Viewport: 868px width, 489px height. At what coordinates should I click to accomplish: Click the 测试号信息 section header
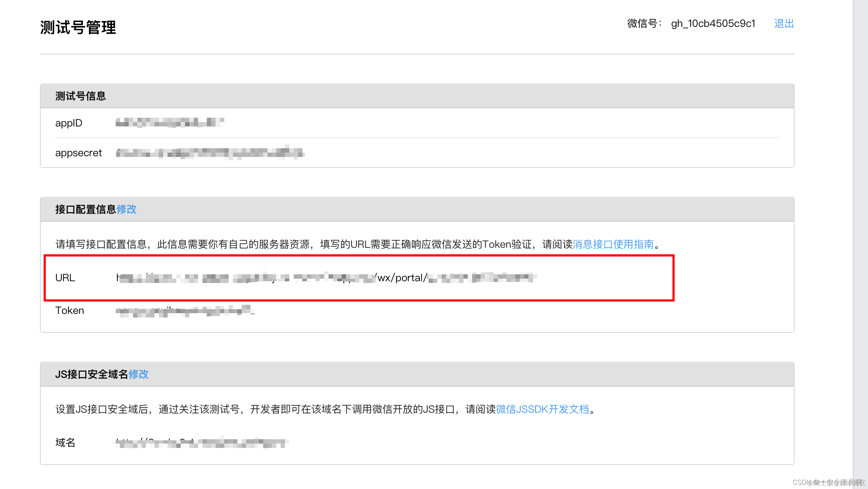tap(80, 96)
